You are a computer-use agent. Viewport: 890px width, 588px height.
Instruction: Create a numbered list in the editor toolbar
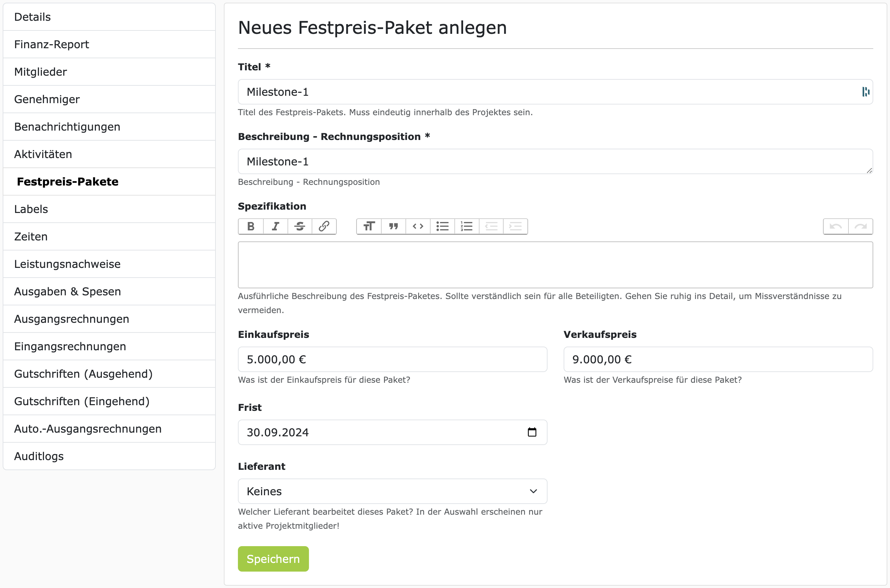(x=466, y=226)
